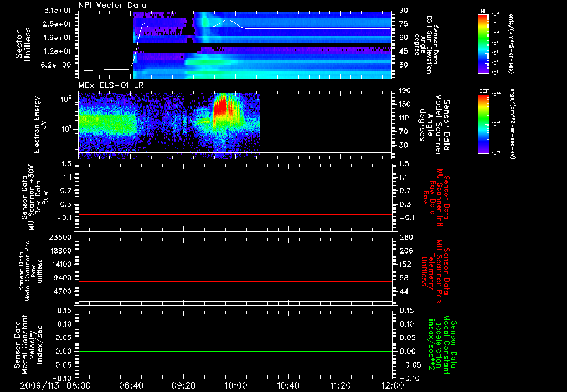Select the "MEx ELS-01 LR" panel title
This screenshot has width=567, height=392.
coord(111,85)
